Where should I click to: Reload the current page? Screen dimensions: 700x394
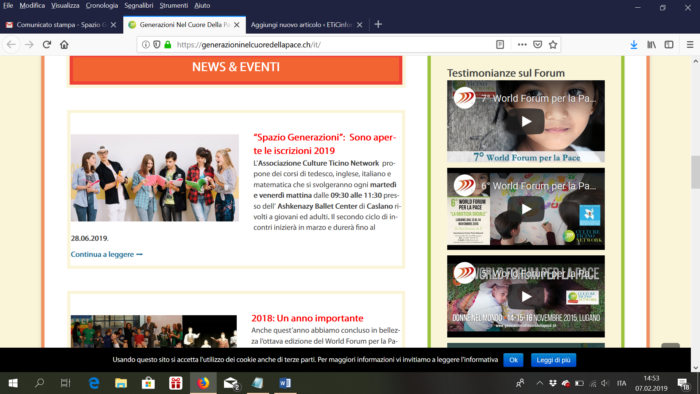tap(47, 45)
